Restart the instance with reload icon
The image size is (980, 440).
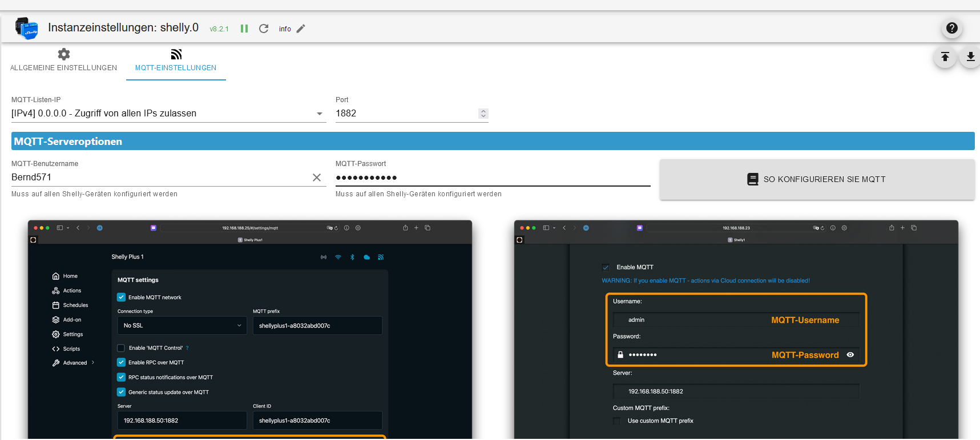coord(264,29)
